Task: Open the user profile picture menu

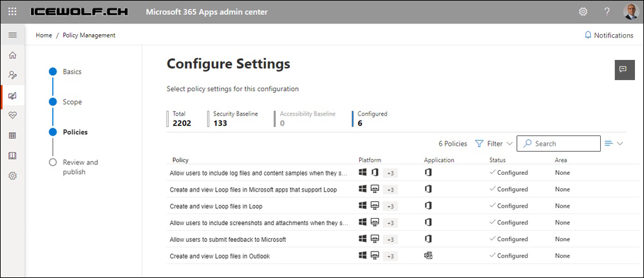Action: coord(630,12)
